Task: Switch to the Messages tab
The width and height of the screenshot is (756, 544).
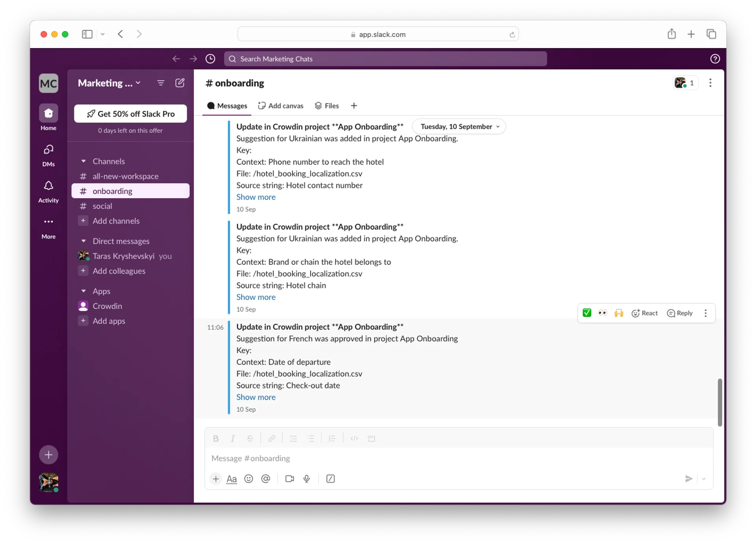Action: tap(227, 106)
